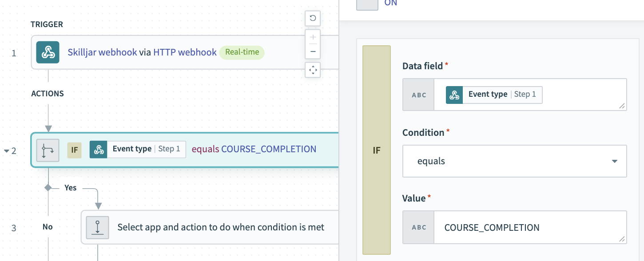Click the webhook icon in the trigger step
This screenshot has width=644, height=261.
(x=48, y=52)
